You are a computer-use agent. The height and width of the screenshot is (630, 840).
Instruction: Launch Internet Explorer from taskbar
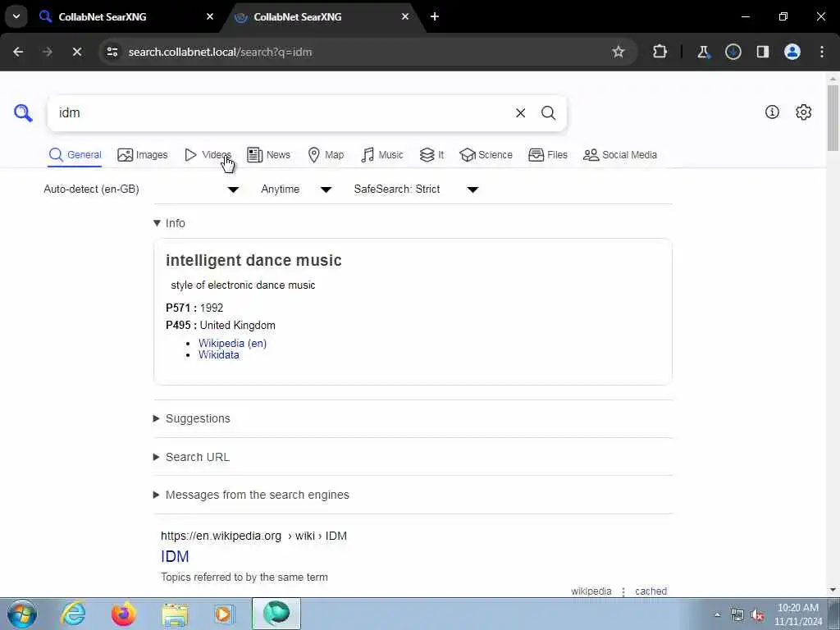point(73,614)
